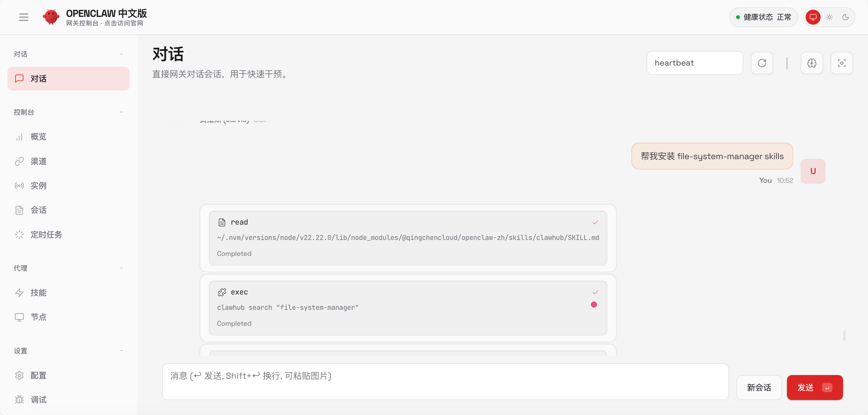Switch to light theme with the sun icon
868x415 pixels.
pyautogui.click(x=829, y=17)
